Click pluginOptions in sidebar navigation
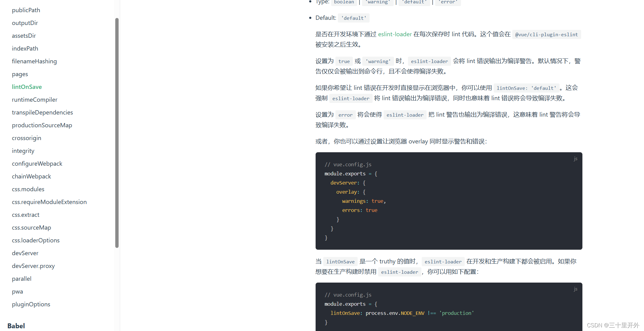The image size is (644, 331). [30, 304]
